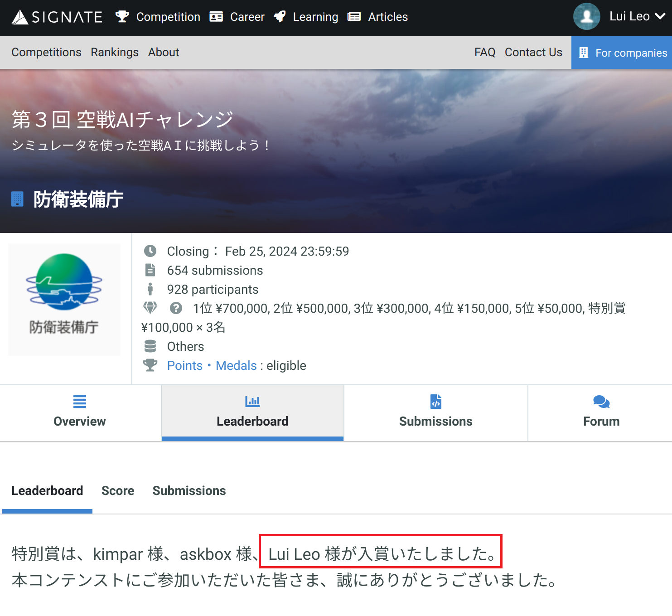
Task: Switch to the main Submissions tab
Action: 436,413
